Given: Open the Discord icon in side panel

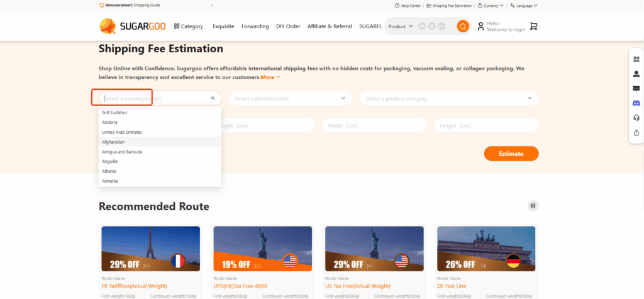Looking at the screenshot, I should click(636, 103).
